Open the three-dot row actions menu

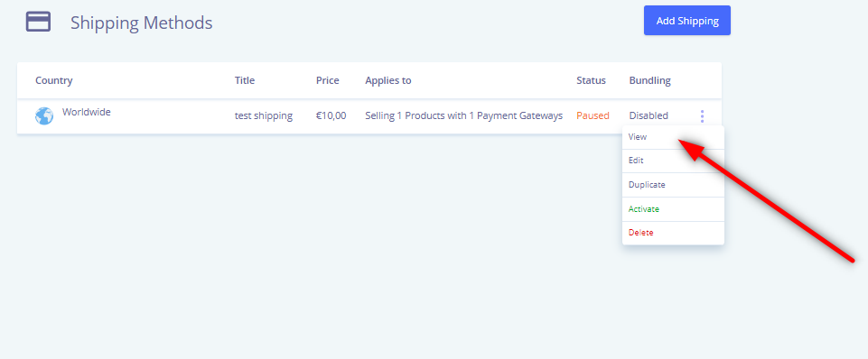coord(702,116)
